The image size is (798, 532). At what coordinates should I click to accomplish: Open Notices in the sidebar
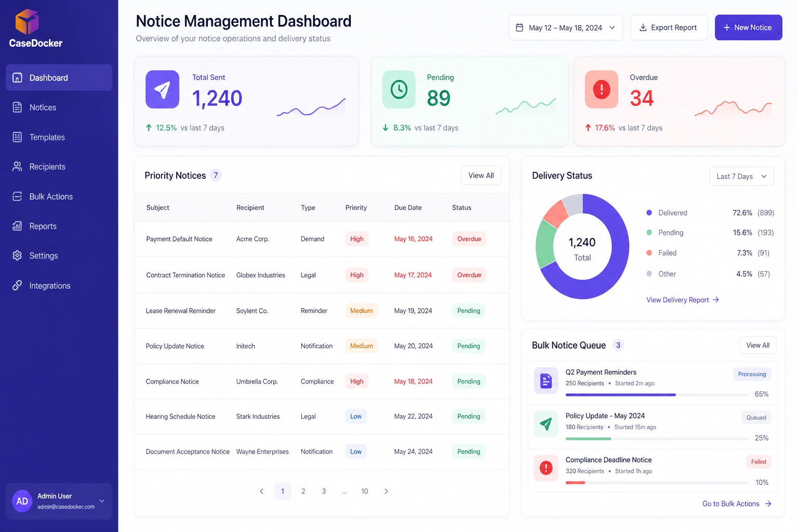59,108
